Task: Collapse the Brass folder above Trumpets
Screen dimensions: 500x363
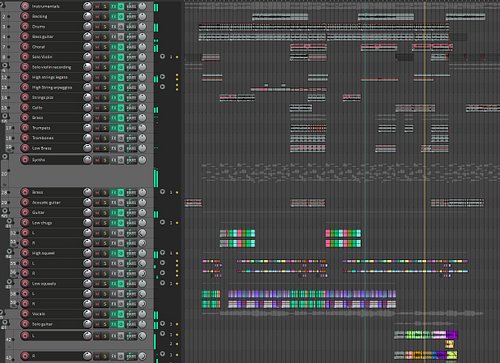Action: (5, 116)
